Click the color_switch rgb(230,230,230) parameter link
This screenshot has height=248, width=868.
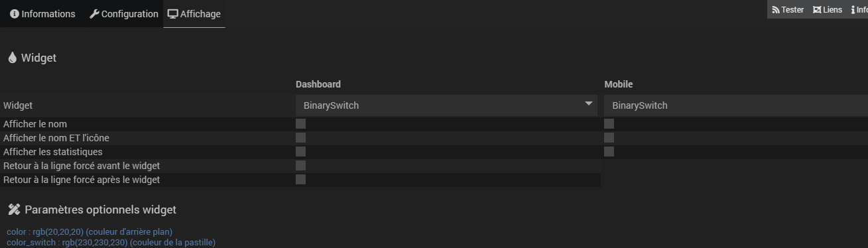(111, 243)
